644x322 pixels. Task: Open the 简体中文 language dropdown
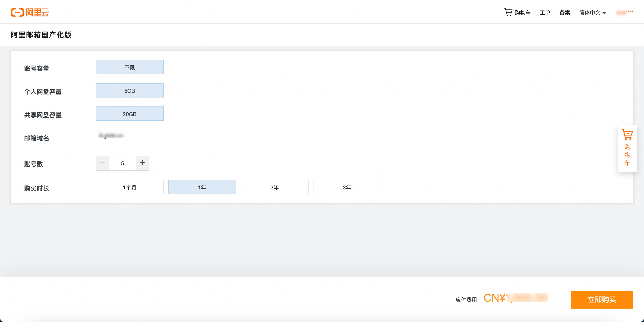click(589, 12)
